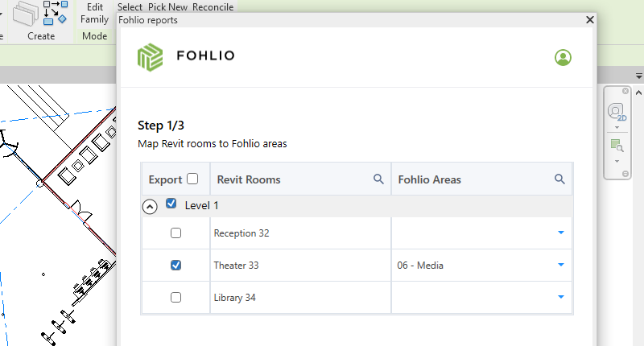This screenshot has width=644, height=346.
Task: Open Fohlio Areas dropdown for Library 34
Action: coord(561,297)
